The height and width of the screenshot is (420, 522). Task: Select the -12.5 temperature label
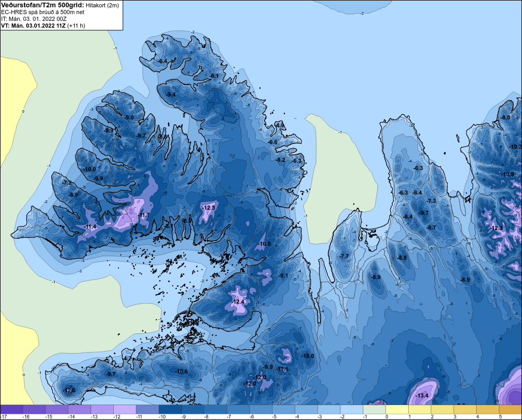point(209,208)
